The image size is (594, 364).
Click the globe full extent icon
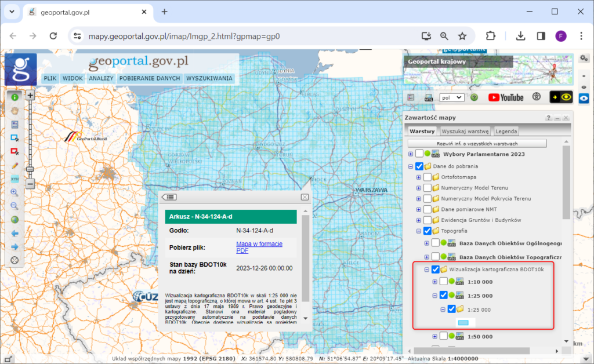15,220
